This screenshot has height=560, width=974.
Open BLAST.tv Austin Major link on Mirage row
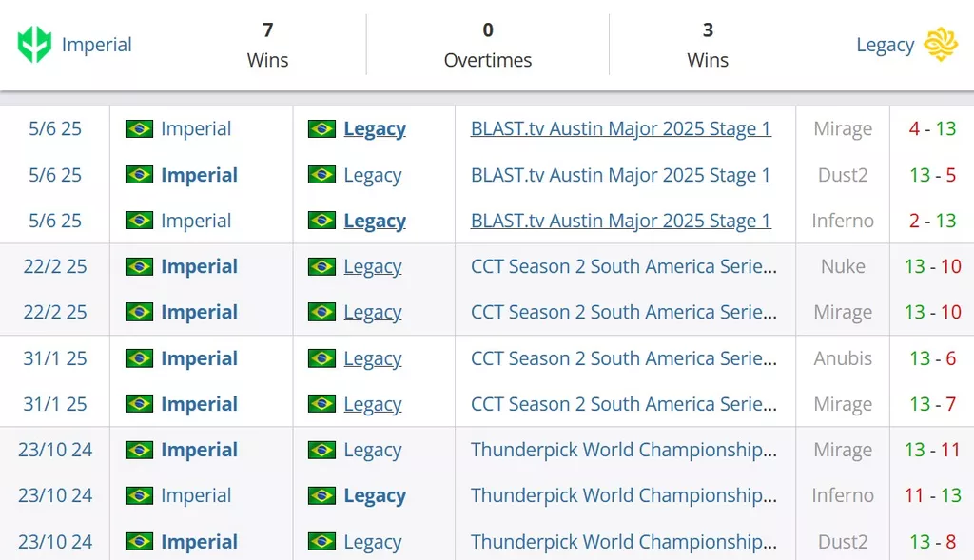point(620,128)
